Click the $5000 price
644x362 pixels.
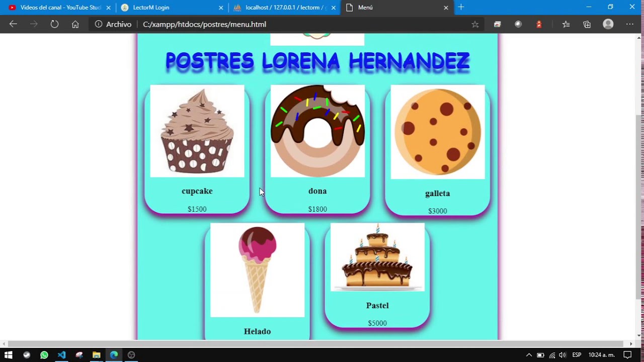[x=377, y=323]
